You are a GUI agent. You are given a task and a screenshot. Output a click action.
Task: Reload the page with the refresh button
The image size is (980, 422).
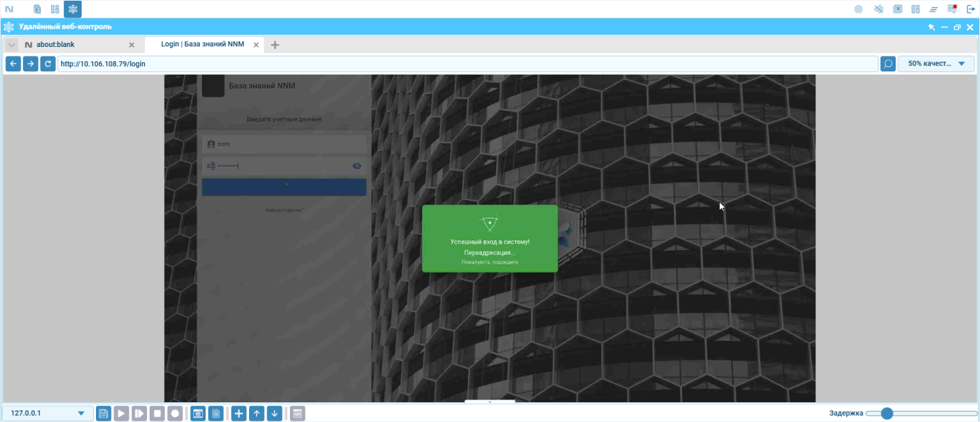(x=48, y=64)
